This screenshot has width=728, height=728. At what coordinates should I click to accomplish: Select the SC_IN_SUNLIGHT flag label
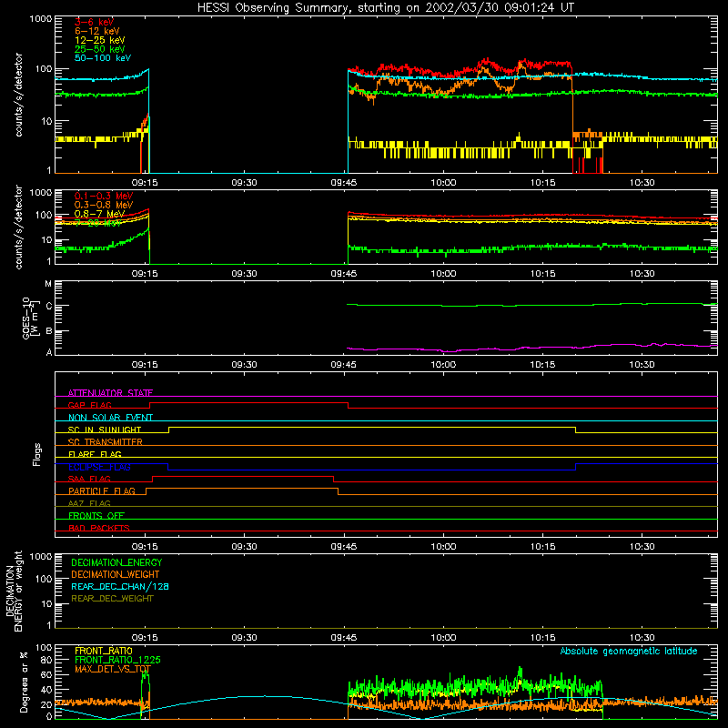pyautogui.click(x=105, y=430)
